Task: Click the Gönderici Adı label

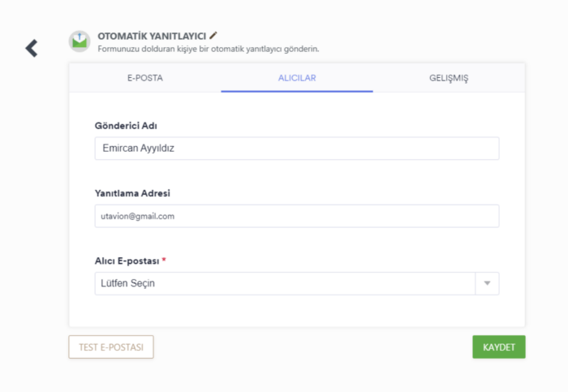Action: pos(125,125)
